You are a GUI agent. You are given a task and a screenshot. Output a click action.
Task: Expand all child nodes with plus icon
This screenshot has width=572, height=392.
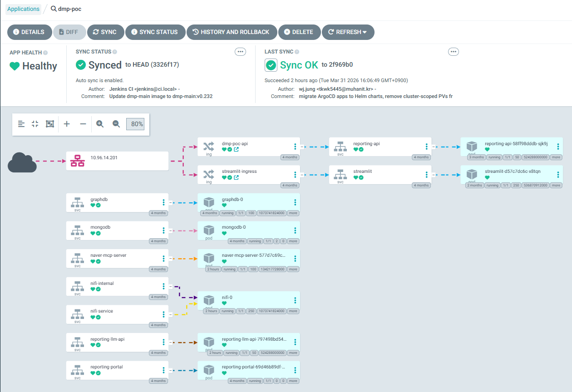click(x=67, y=124)
